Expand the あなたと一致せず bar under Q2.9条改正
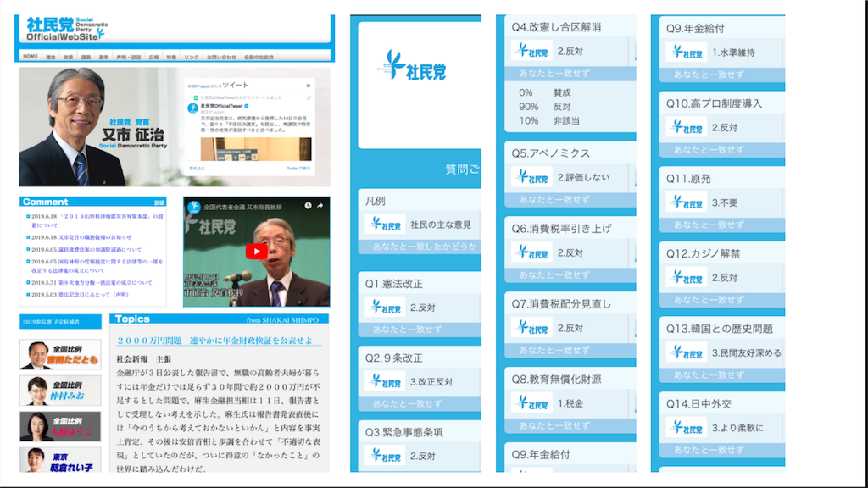Screen dimensions: 868x488 420,404
